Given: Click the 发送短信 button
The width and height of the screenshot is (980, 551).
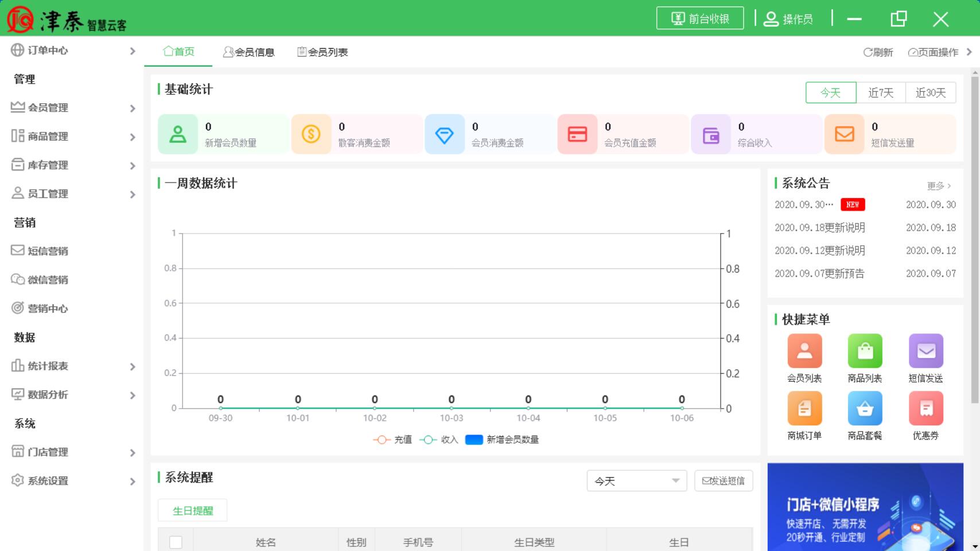Looking at the screenshot, I should [x=724, y=481].
